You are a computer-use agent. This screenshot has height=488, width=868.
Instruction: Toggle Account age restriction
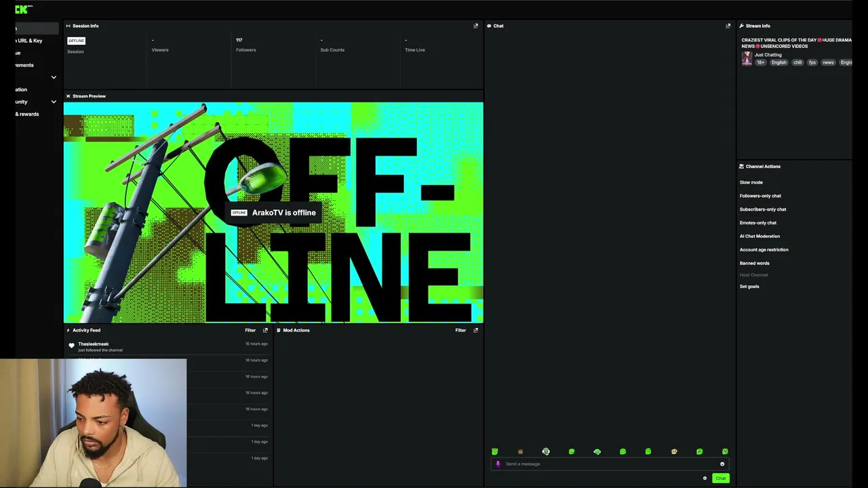tap(764, 249)
